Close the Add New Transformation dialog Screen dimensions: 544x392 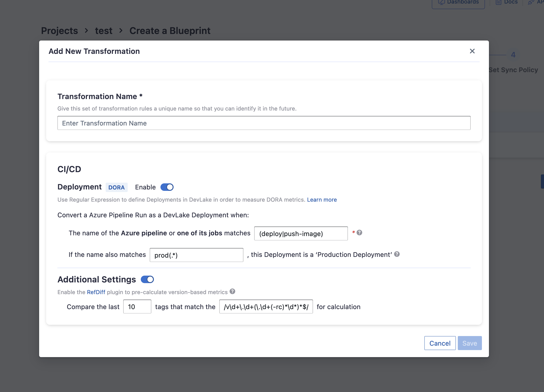pos(472,51)
